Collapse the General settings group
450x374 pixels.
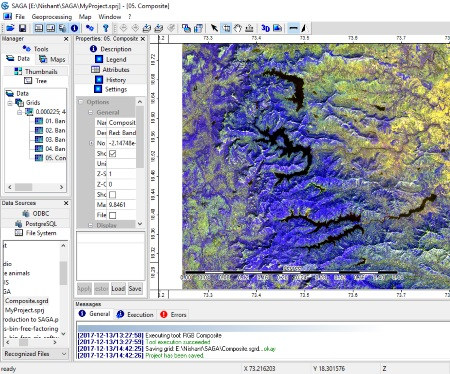tap(90, 112)
